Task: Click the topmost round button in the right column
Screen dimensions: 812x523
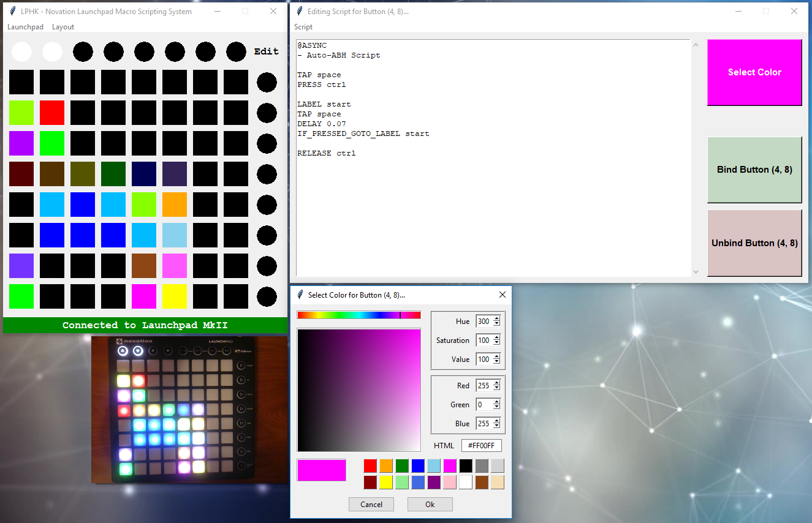Action: pos(267,82)
